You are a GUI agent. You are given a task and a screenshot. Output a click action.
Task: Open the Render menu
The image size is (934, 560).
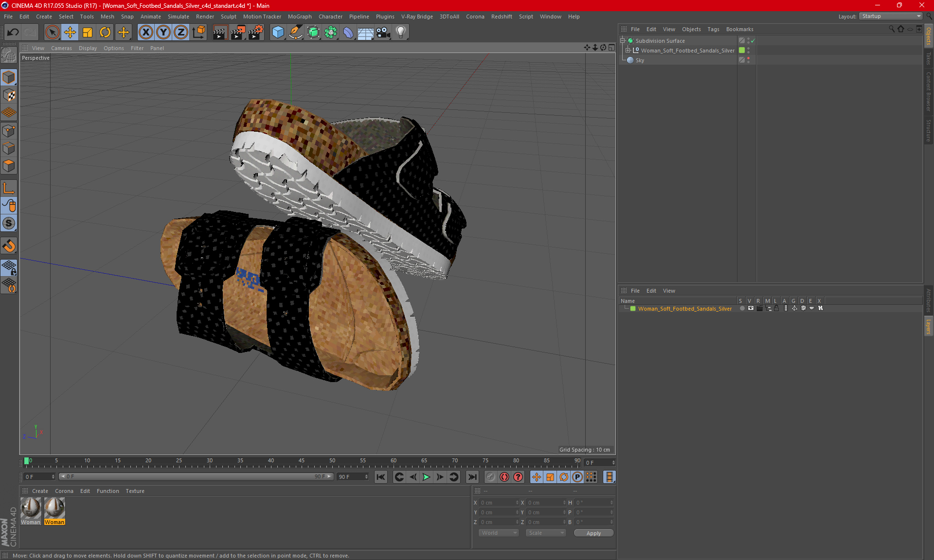click(x=205, y=17)
